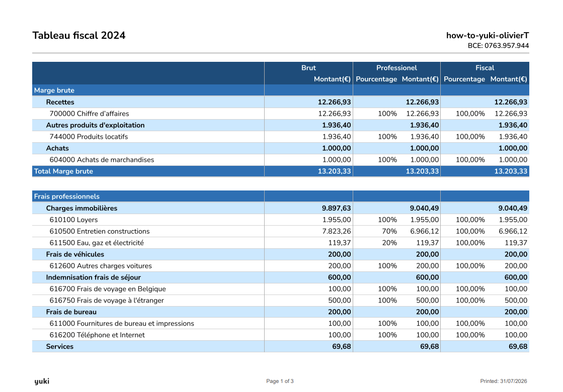Image resolution: width=563 pixels, height=392 pixels.
Task: Select '611500 Eau, gaz et électricité' label
Action: point(97,243)
